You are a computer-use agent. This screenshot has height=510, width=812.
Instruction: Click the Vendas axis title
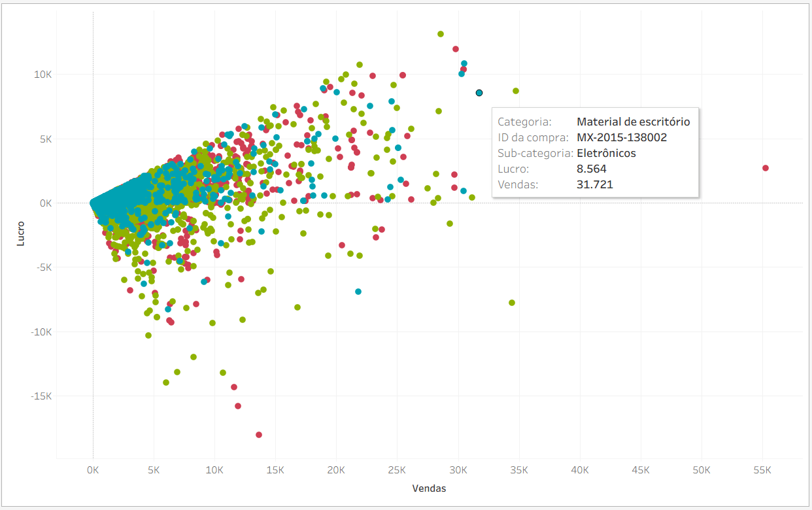[x=429, y=488]
